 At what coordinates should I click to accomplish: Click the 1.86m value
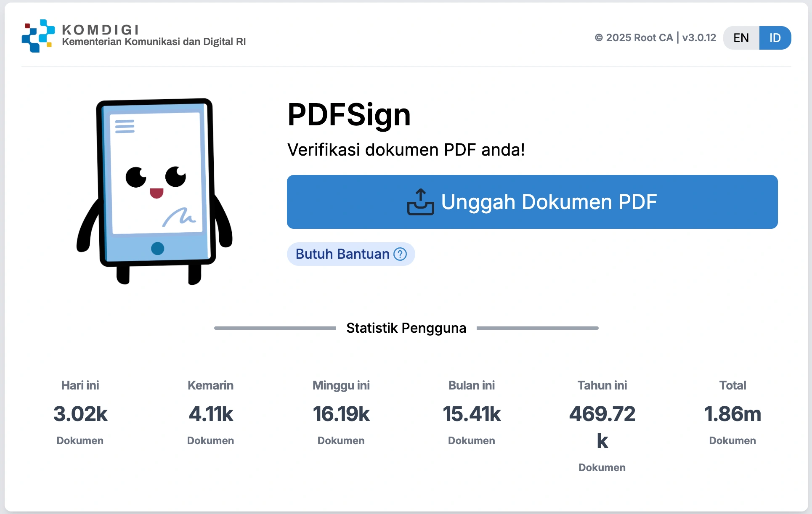click(x=732, y=414)
